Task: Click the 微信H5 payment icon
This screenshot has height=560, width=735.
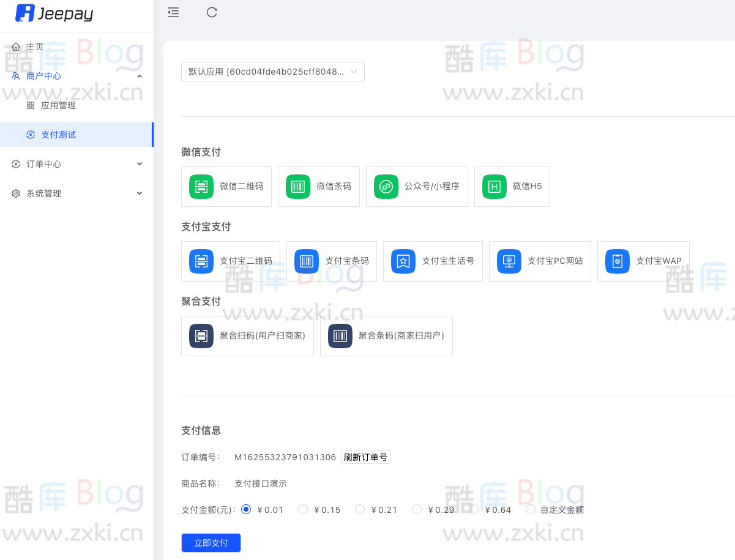Action: tap(493, 187)
